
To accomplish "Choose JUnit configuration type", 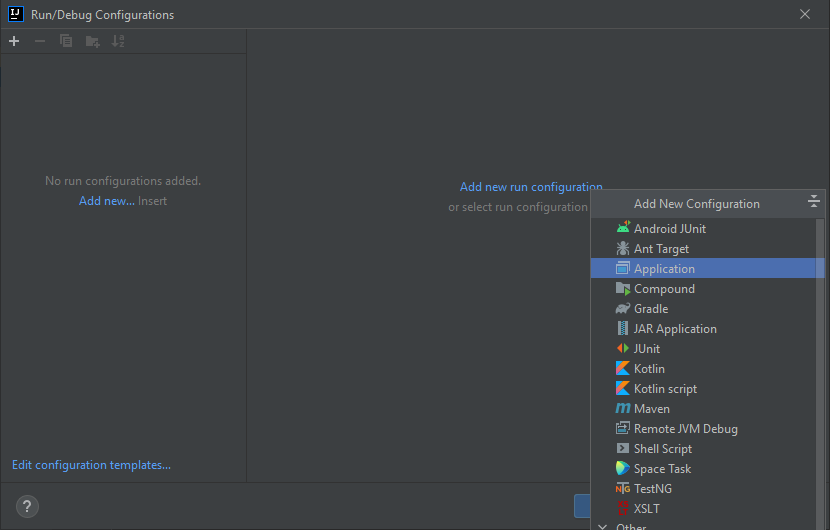I will point(703,348).
